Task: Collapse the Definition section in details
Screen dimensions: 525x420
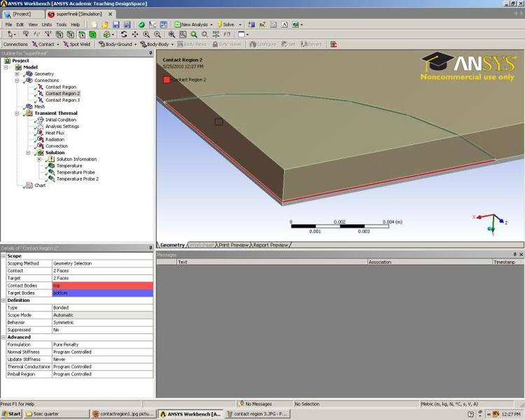Action: pos(3,300)
